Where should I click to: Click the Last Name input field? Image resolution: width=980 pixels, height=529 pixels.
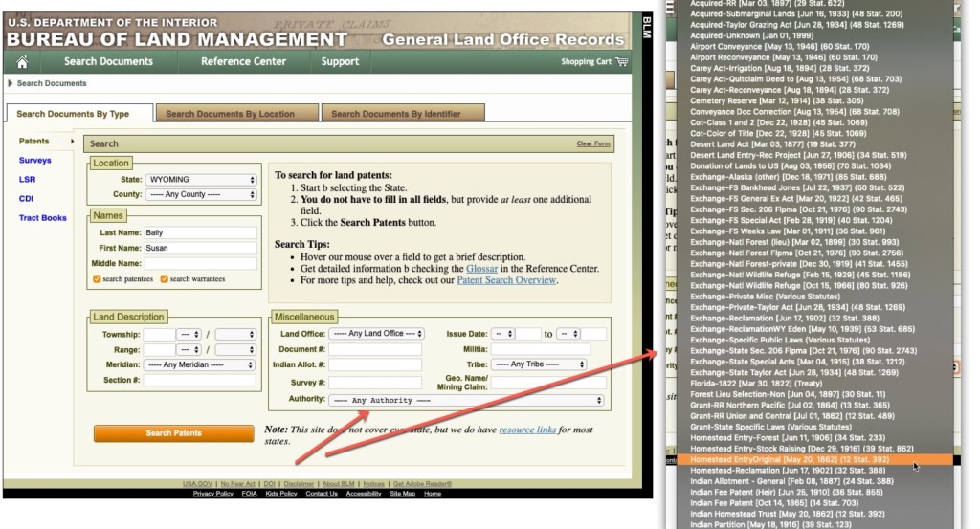pos(200,233)
